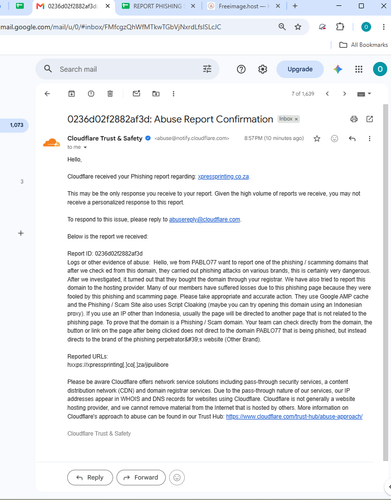Create new label plus icon in sidebar
Image resolution: width=391 pixels, height=500 pixels.
point(21,233)
